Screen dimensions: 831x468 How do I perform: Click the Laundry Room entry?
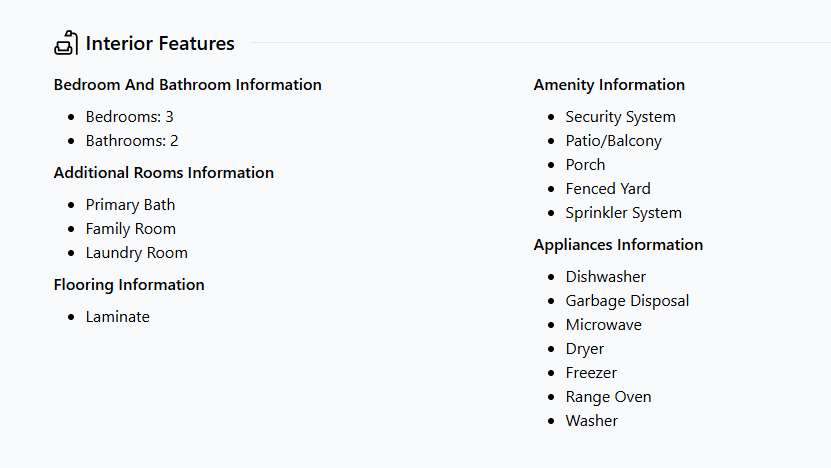pyautogui.click(x=136, y=253)
